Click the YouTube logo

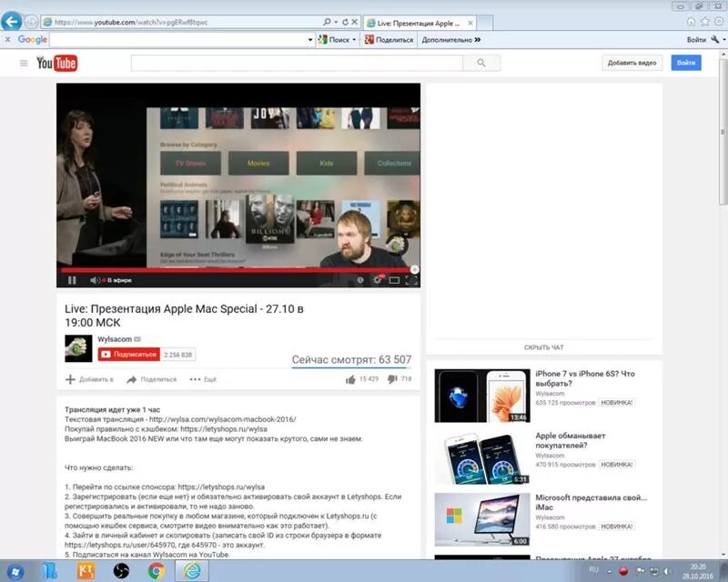57,63
